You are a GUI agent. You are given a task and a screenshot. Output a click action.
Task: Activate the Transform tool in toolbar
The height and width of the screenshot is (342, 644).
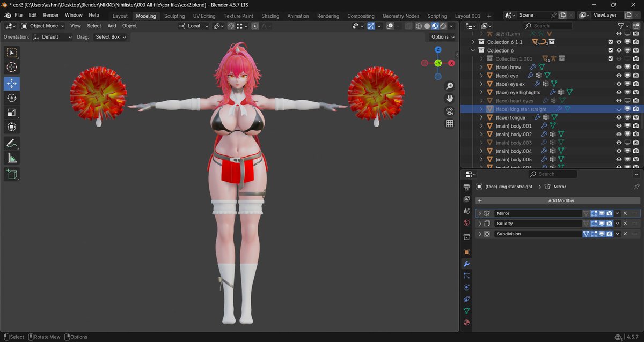click(x=12, y=127)
